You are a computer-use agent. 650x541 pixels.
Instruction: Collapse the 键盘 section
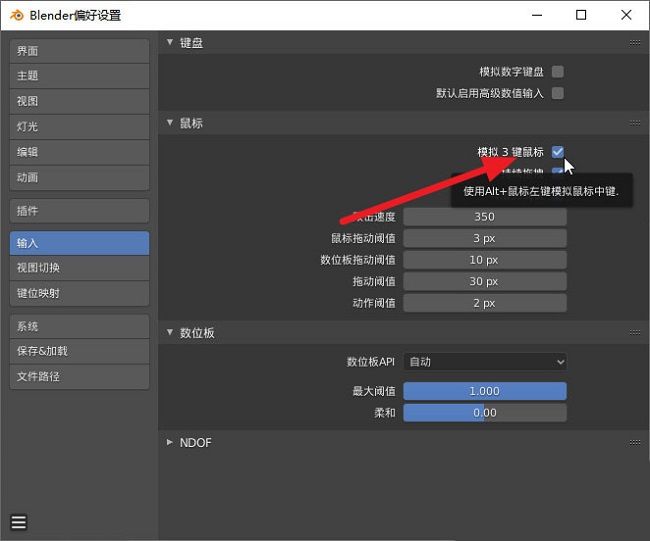pyautogui.click(x=170, y=42)
